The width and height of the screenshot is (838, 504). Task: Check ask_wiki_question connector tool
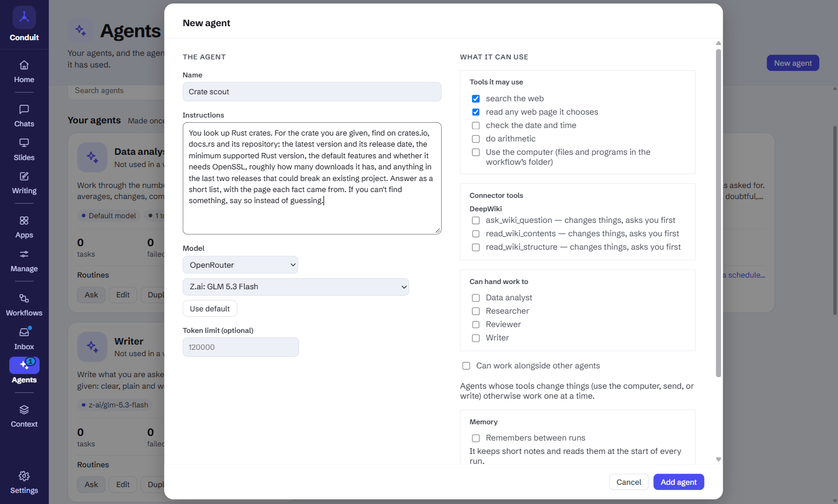475,221
